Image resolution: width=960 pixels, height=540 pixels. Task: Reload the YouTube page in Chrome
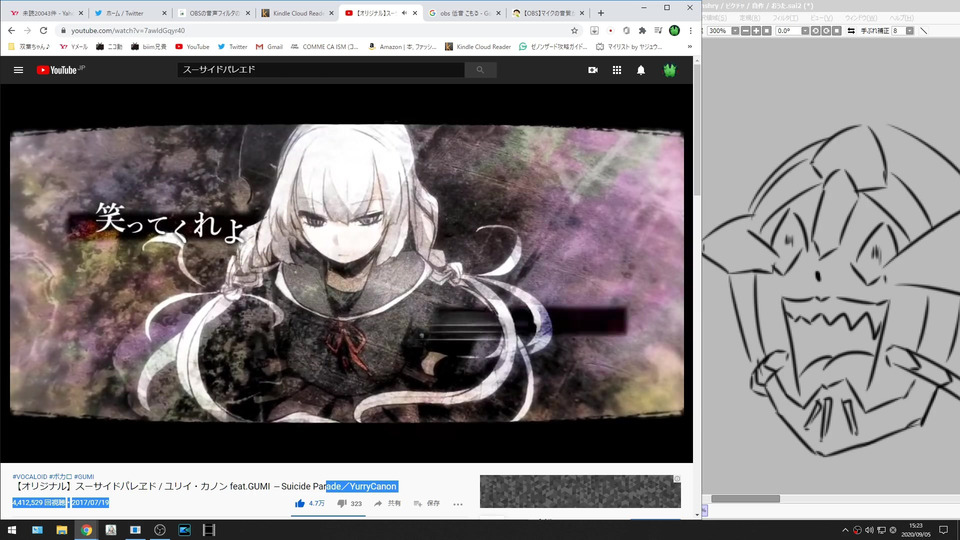pos(43,30)
